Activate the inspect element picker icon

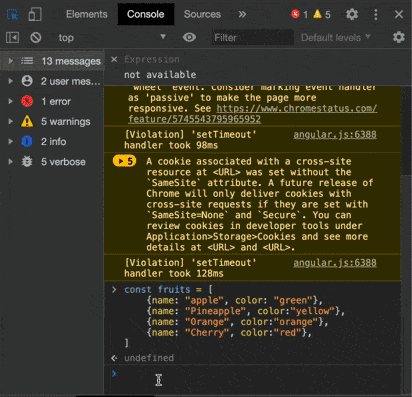pyautogui.click(x=12, y=14)
